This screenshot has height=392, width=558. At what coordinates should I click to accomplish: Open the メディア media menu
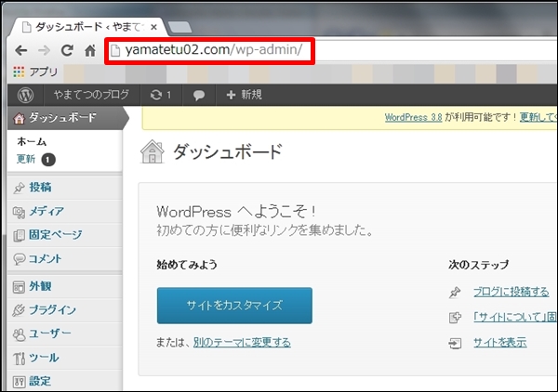coord(46,211)
